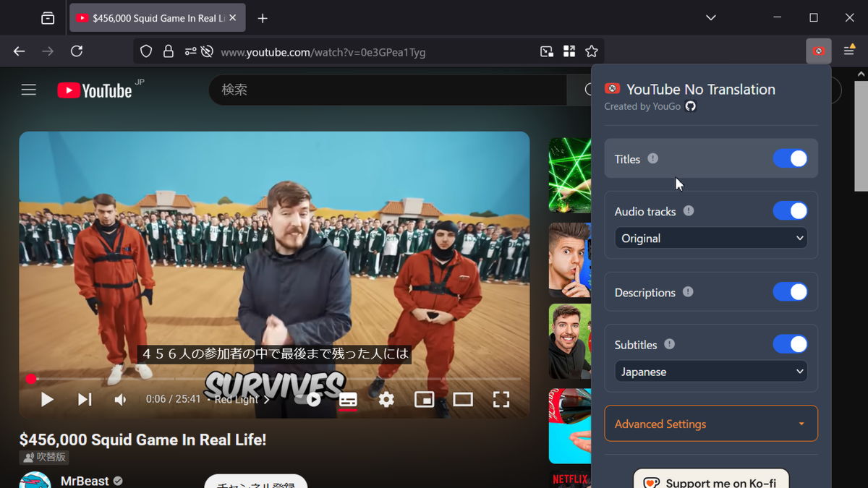This screenshot has width=868, height=488.
Task: Toggle video autoplay switch
Action: tap(309, 399)
